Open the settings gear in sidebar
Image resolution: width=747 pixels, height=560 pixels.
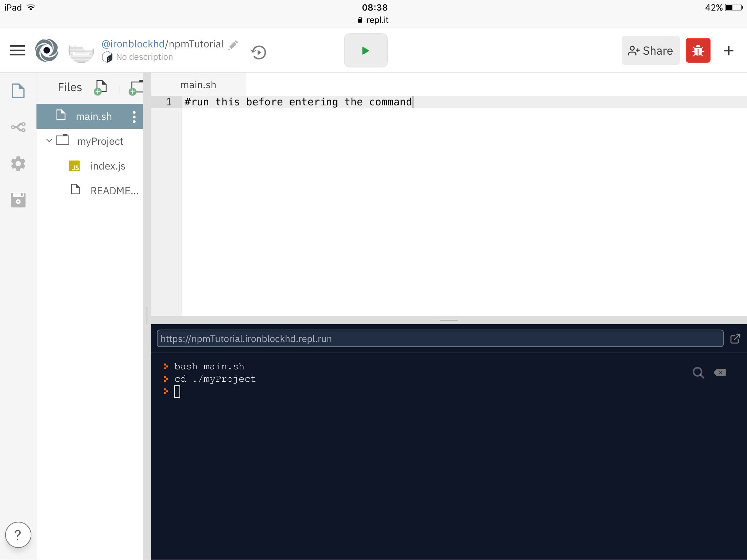[18, 164]
